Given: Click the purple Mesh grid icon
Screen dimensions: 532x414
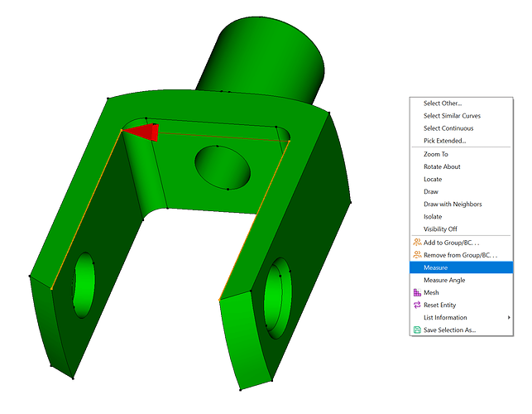Looking at the screenshot, I should tap(417, 292).
